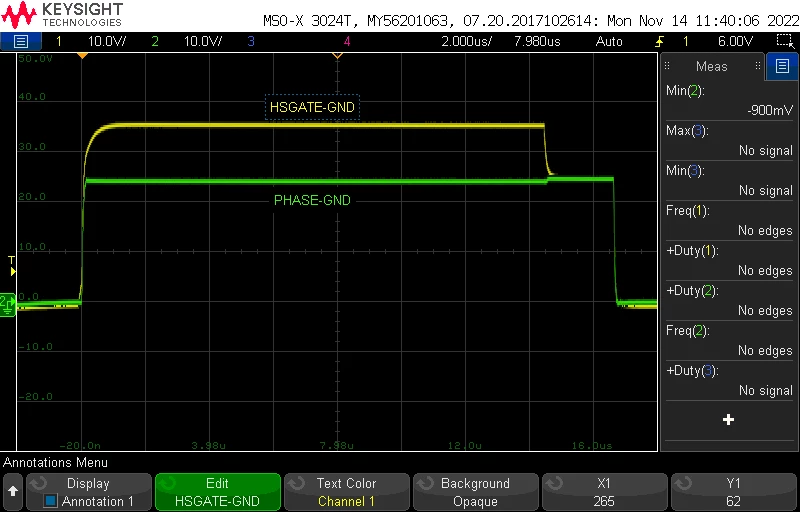This screenshot has height=512, width=800.
Task: Select the channel 2 ground reference marker
Action: (x=8, y=305)
